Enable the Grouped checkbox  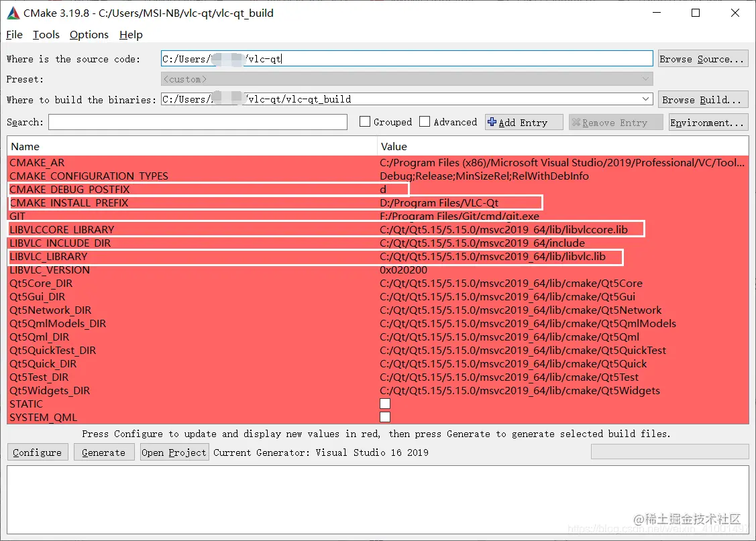click(365, 121)
